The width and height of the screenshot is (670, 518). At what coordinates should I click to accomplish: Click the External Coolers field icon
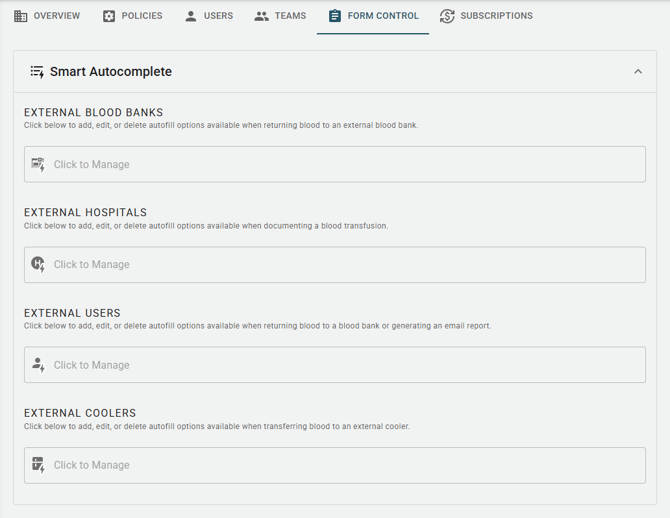click(38, 465)
